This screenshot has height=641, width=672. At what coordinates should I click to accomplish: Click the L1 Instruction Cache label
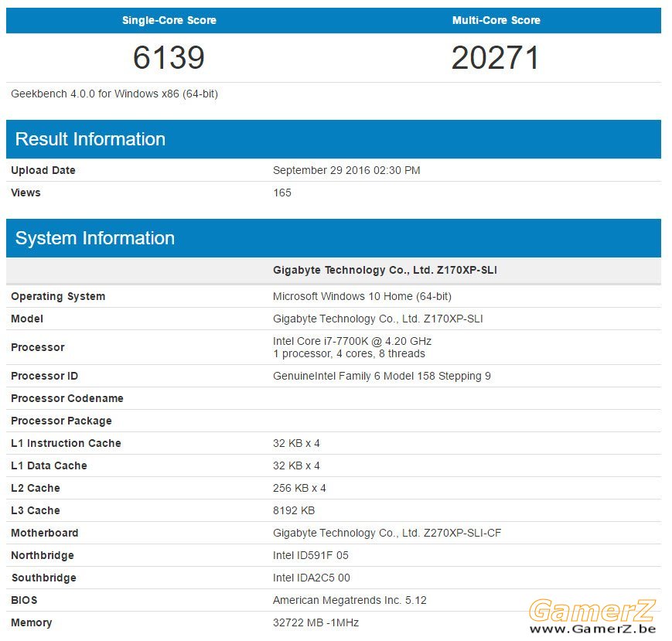pos(66,443)
